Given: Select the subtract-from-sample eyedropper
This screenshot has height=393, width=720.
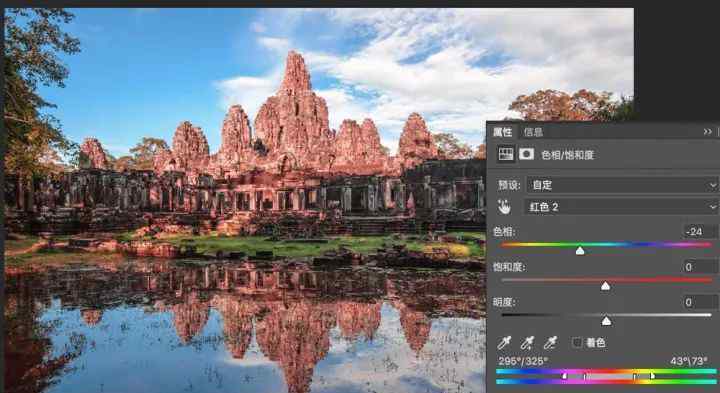Looking at the screenshot, I should pos(550,342).
